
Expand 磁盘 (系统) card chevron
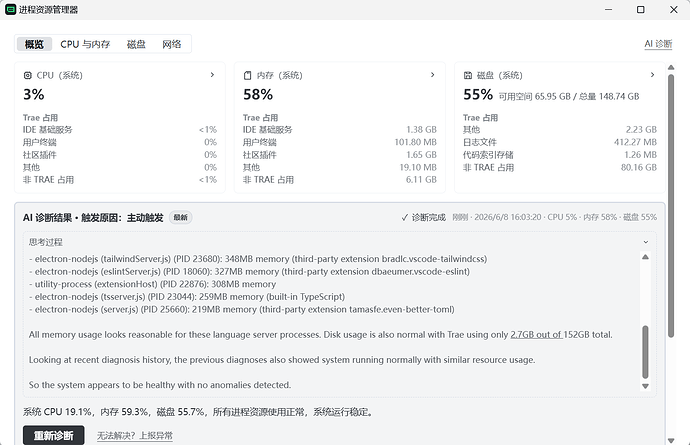click(653, 75)
